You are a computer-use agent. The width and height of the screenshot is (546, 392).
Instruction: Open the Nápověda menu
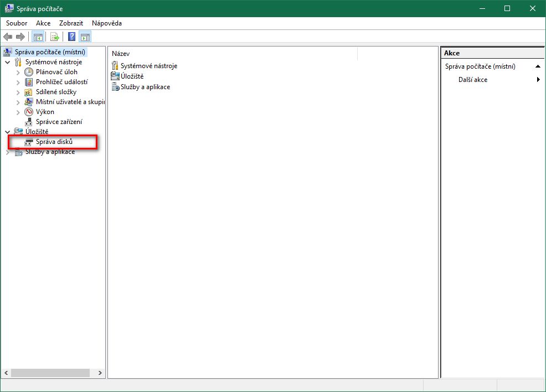pyautogui.click(x=106, y=23)
